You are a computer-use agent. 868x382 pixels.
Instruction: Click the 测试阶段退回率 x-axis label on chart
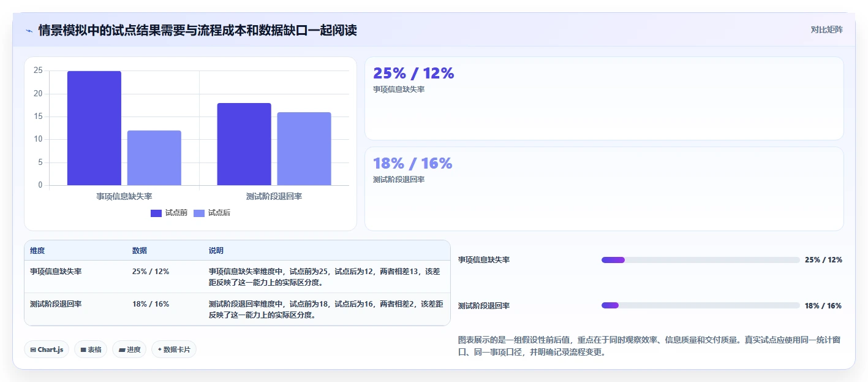click(x=274, y=196)
